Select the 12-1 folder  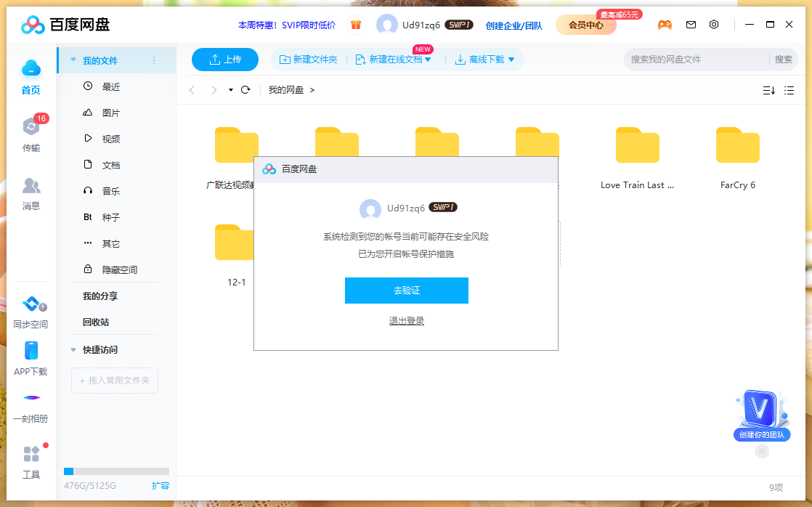(235, 255)
